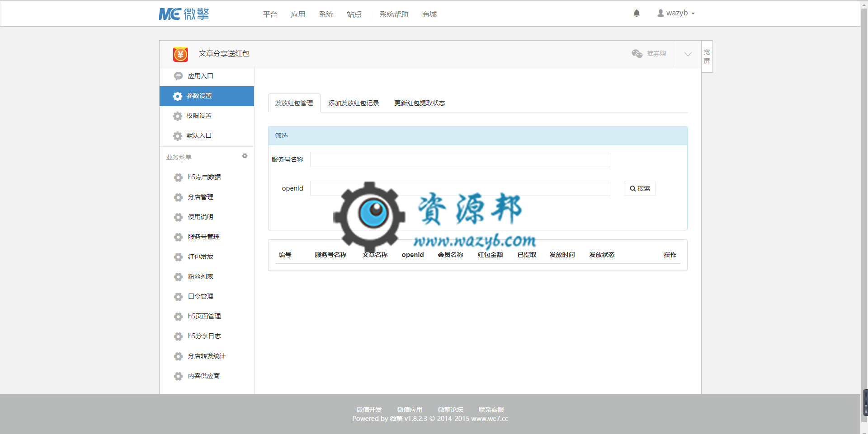Switch to 发放红包管理 tab
Screen dimensions: 868x434
[294, 103]
